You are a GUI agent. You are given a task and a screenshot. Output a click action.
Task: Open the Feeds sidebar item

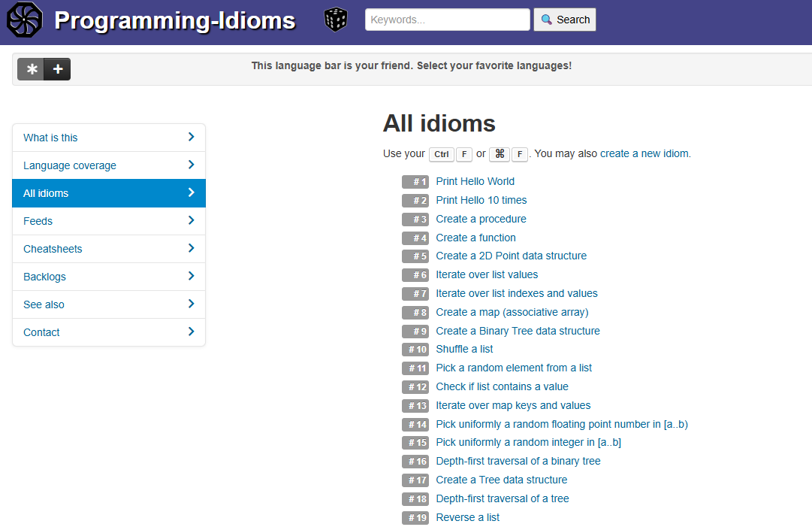click(x=109, y=221)
